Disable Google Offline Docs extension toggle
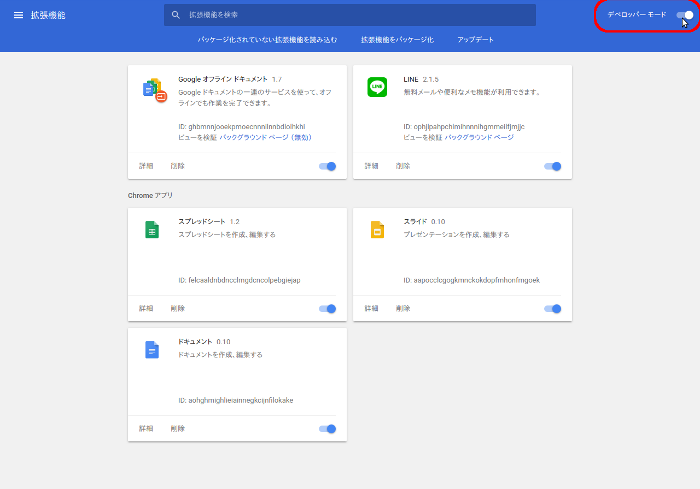 (x=328, y=166)
